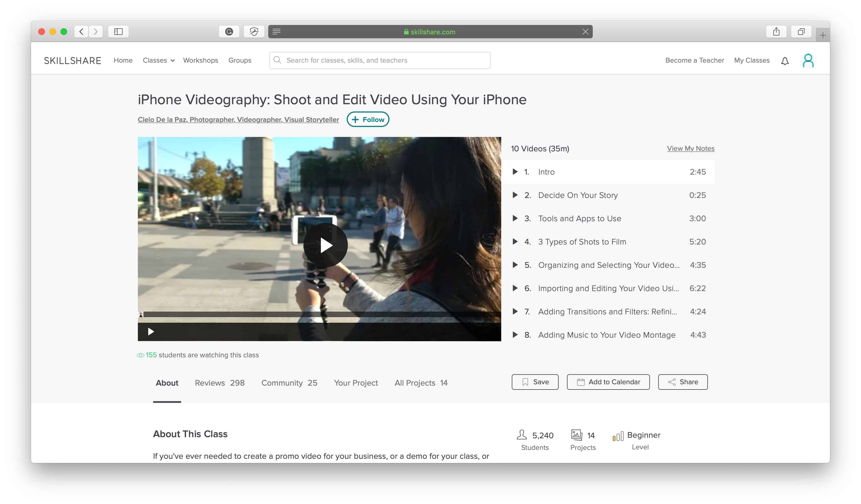Screen dimensions: 861x504
Task: Click the video progress scrubber bar
Action: [x=320, y=314]
